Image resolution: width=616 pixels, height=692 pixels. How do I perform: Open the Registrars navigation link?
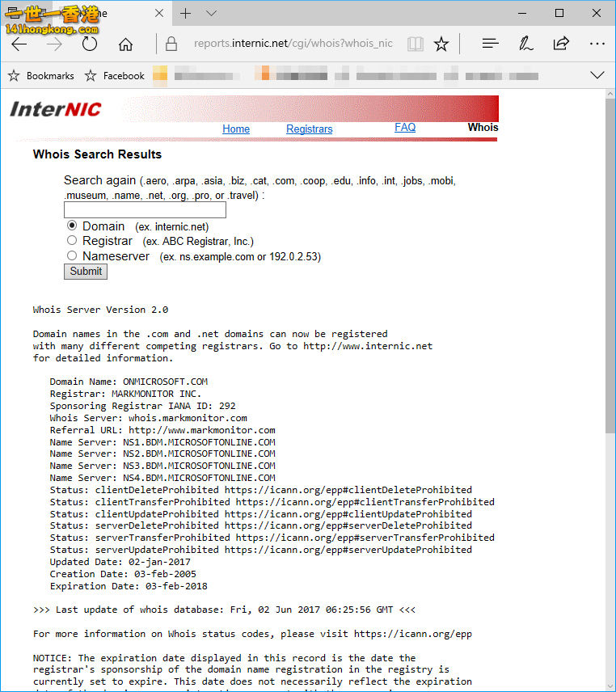(309, 129)
